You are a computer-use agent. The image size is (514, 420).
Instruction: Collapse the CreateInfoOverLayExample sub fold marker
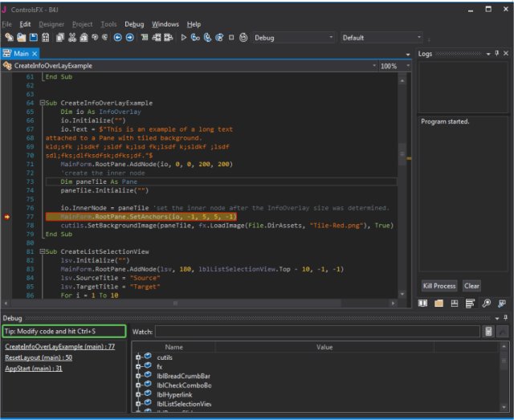(42, 104)
